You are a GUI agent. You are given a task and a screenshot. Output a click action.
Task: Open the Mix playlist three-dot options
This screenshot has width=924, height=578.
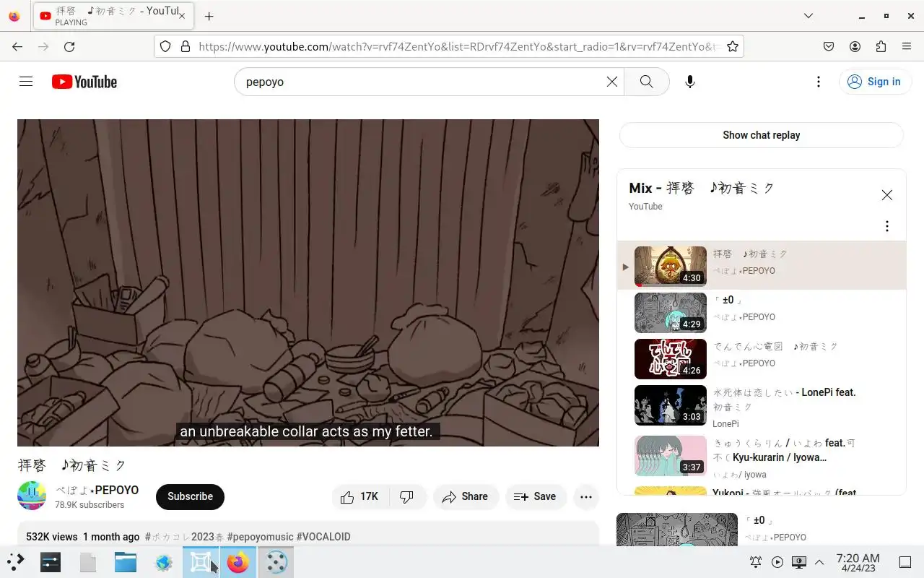pos(887,226)
